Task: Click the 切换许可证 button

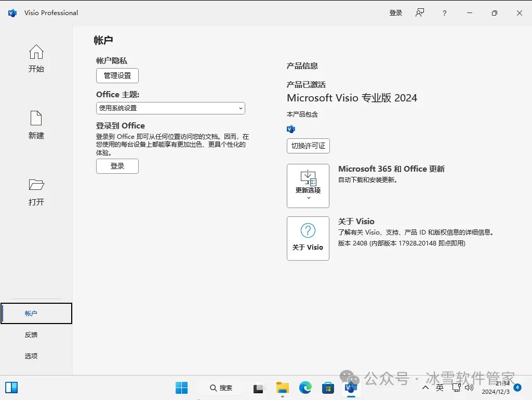Action: pyautogui.click(x=308, y=146)
